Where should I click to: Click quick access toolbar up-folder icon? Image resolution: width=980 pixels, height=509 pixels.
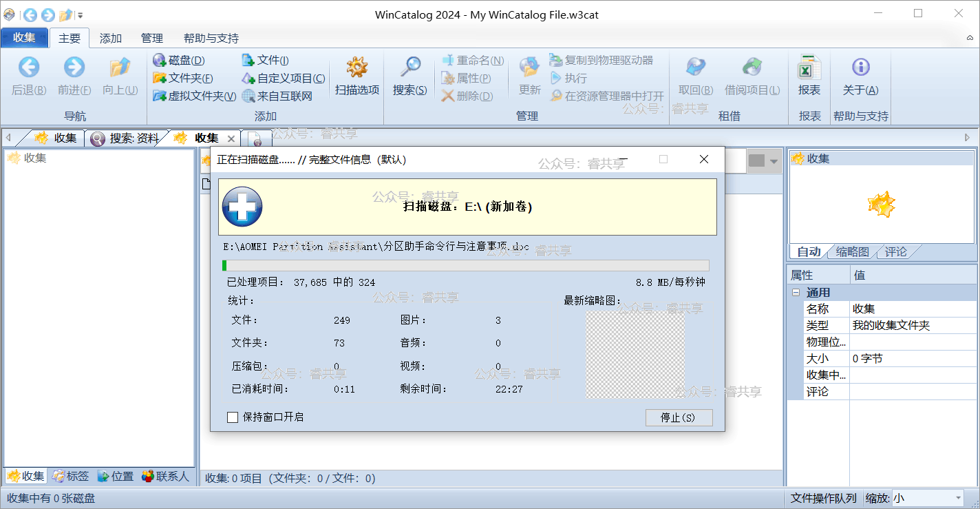point(66,15)
